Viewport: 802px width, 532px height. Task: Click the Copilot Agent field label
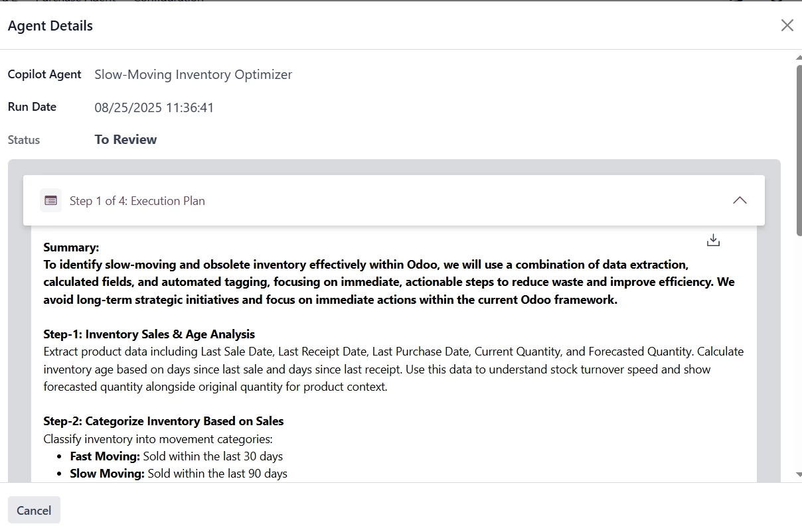[44, 74]
